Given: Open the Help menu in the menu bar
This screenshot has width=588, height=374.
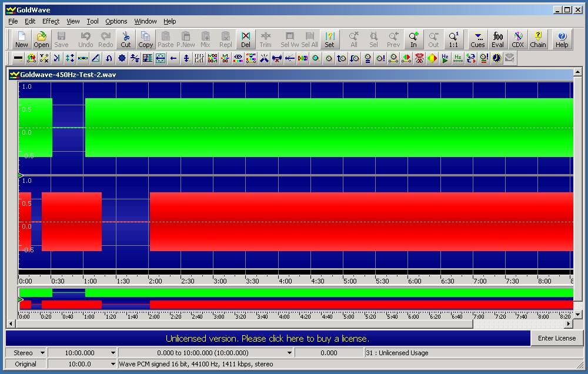Looking at the screenshot, I should click(170, 21).
